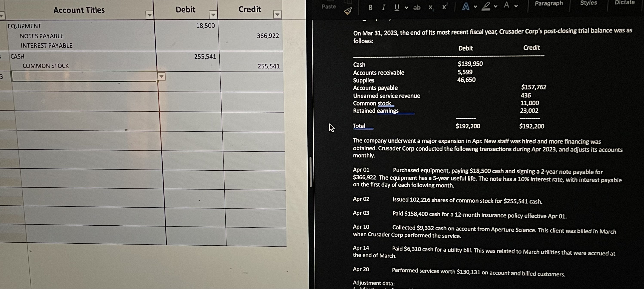Click the font color A icon
644x289 pixels.
[x=506, y=5]
